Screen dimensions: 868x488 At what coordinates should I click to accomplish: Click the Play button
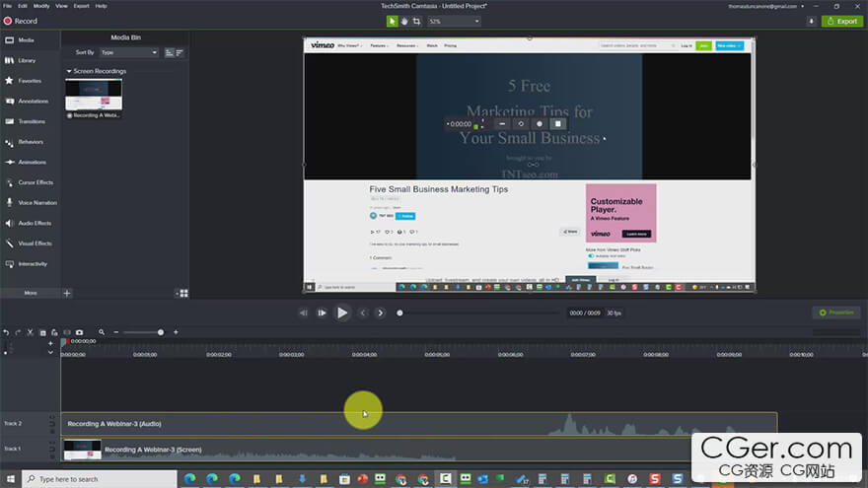342,313
